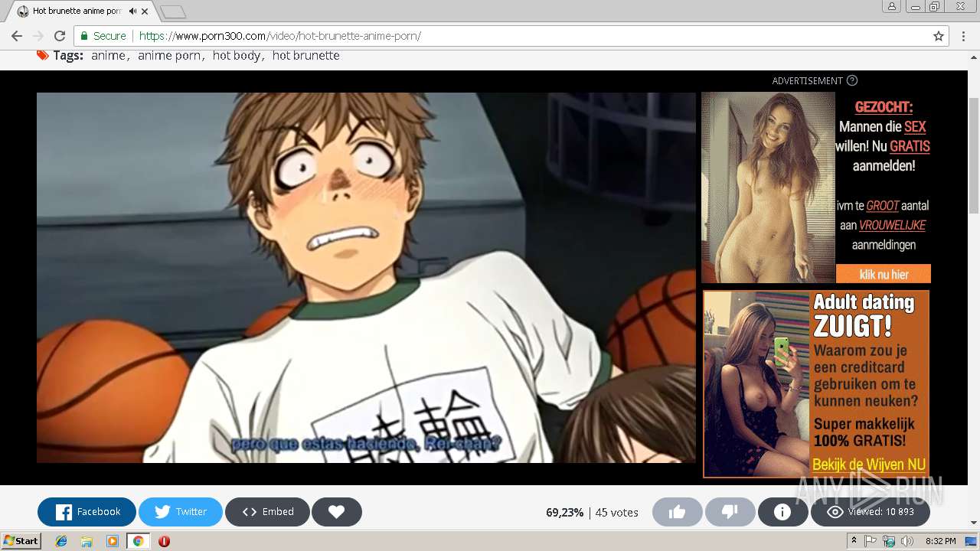980x551 pixels.
Task: Reload the current page
Action: click(60, 36)
